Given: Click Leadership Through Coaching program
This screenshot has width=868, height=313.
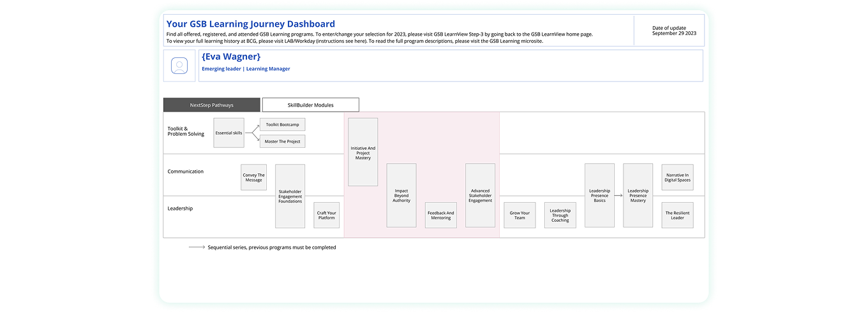Looking at the screenshot, I should [560, 215].
